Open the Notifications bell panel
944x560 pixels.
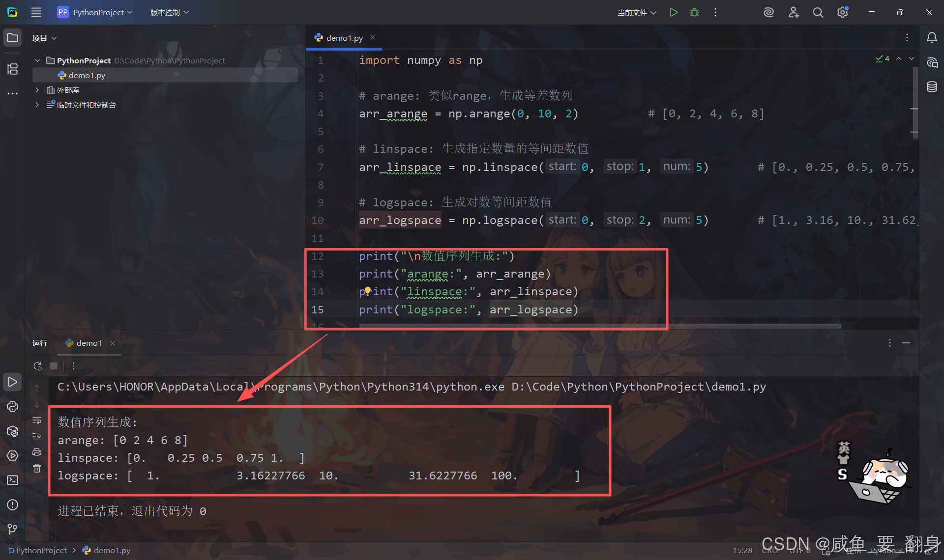click(x=932, y=38)
